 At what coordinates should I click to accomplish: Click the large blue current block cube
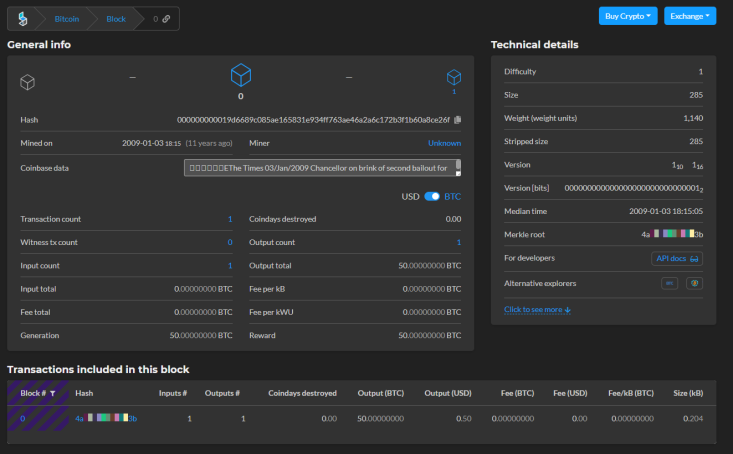(x=241, y=75)
